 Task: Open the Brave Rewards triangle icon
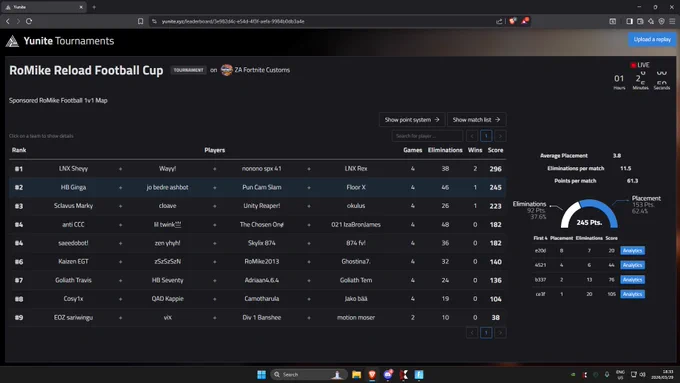click(525, 21)
